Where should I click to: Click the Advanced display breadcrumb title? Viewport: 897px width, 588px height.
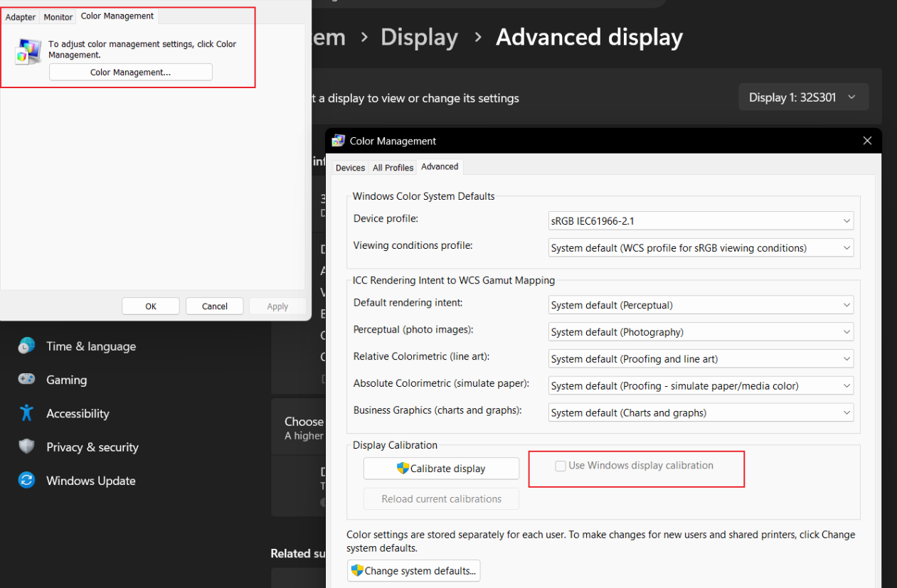pos(589,37)
